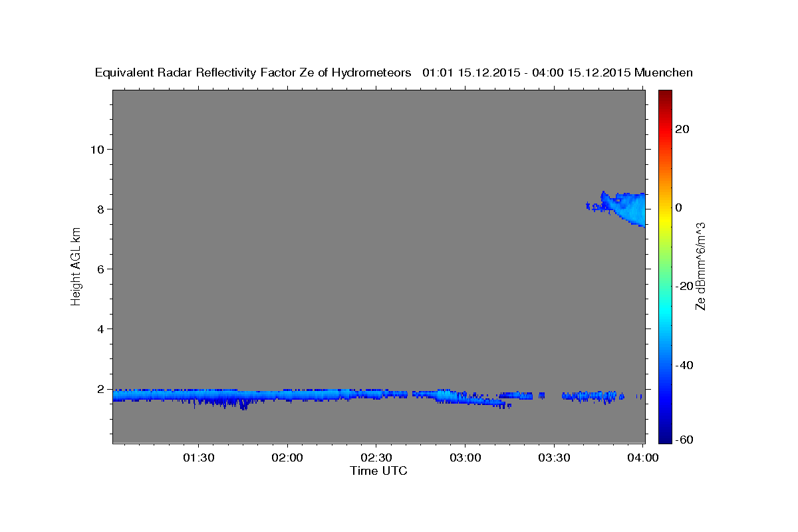Viewport: 798px width, 532px height.
Task: Click the low cloud echo segment near 03:45
Action: (592, 396)
